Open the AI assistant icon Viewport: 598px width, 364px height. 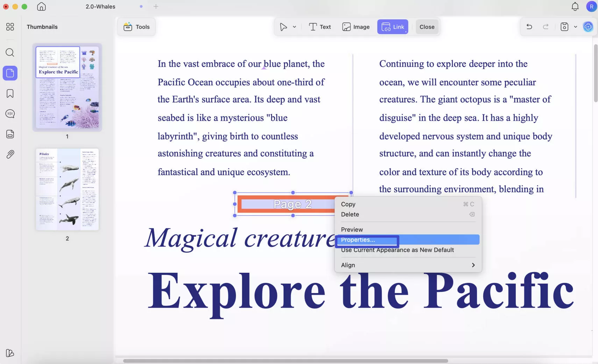pos(588,27)
